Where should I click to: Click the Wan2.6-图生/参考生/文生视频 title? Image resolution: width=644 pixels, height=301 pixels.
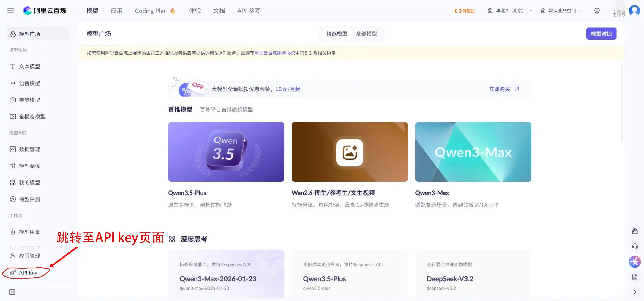pos(333,193)
